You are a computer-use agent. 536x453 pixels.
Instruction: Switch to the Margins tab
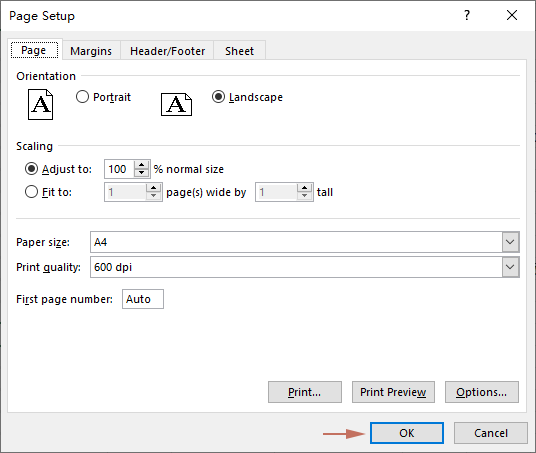pos(91,51)
